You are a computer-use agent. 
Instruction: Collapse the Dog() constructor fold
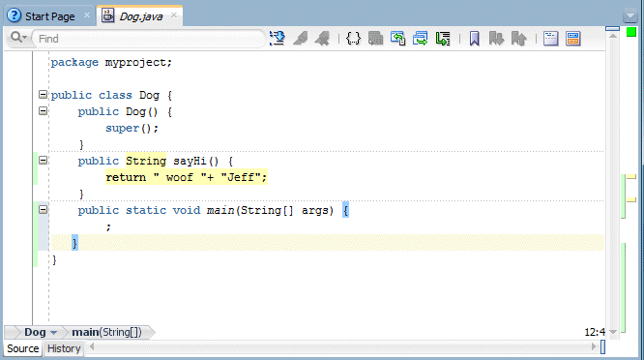[43, 111]
